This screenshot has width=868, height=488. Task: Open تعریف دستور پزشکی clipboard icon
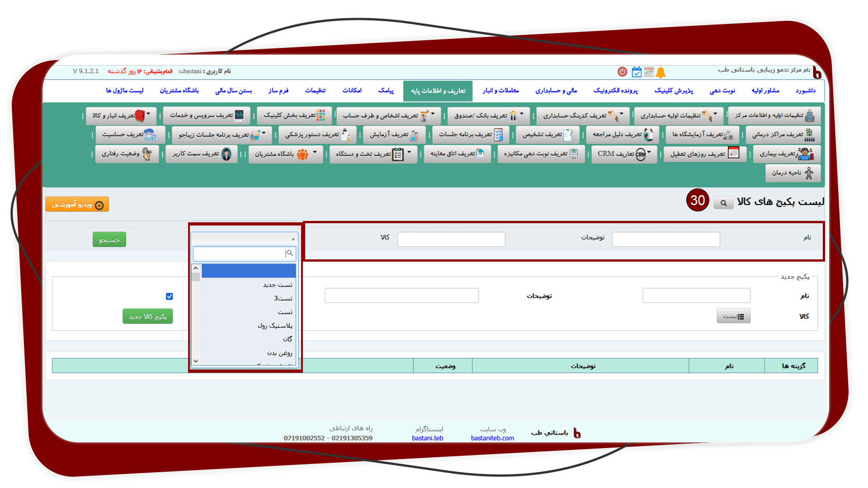pyautogui.click(x=345, y=135)
